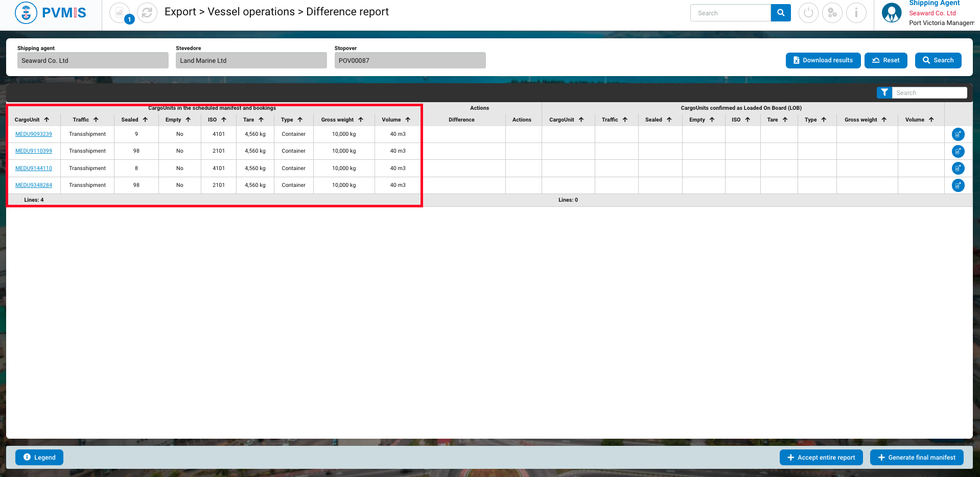Image resolution: width=980 pixels, height=477 pixels.
Task: Click the table filter Search input field
Action: [929, 92]
